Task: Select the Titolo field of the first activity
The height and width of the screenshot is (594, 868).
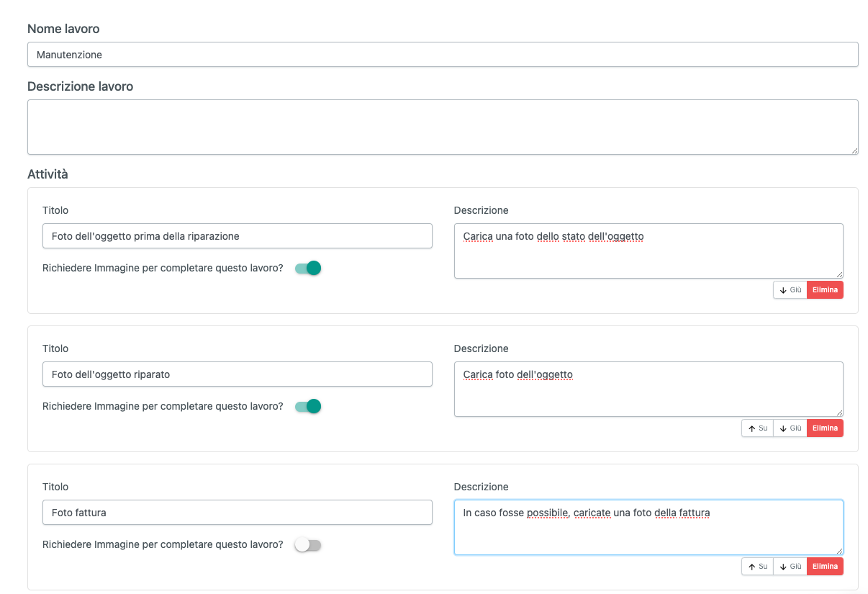Action: [238, 235]
